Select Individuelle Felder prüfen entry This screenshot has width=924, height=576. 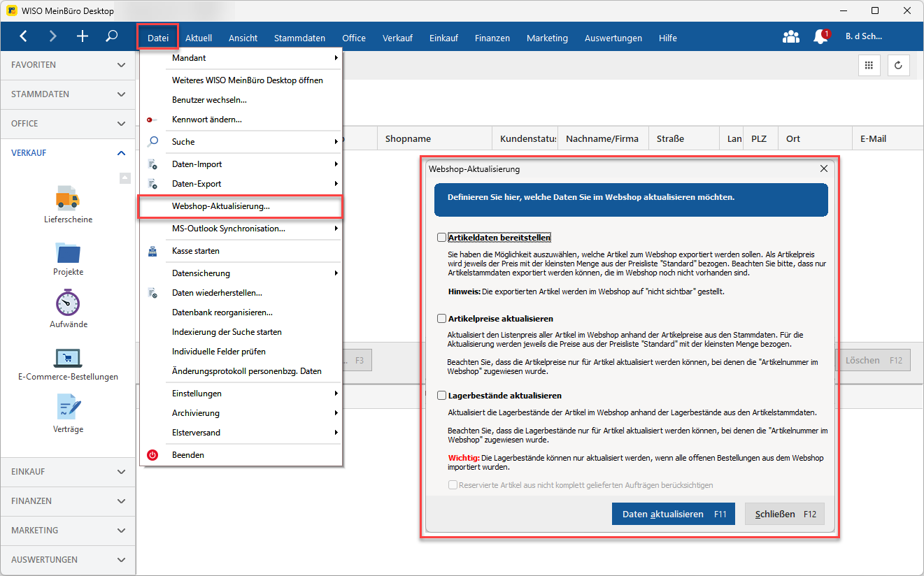[x=241, y=352]
